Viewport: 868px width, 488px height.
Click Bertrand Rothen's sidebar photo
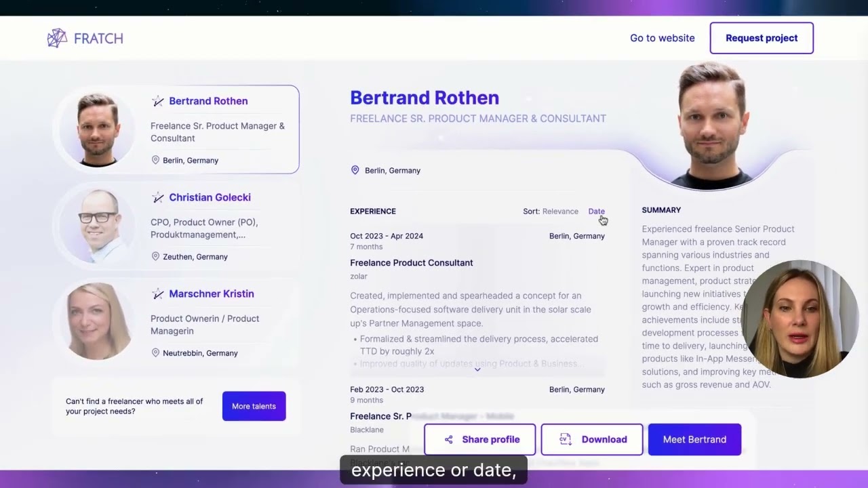98,129
